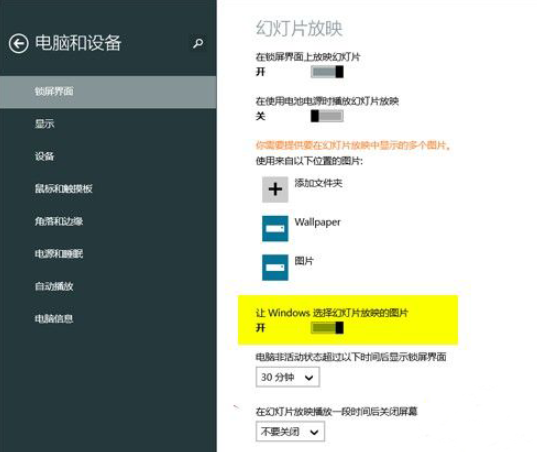Click the plus icon to add folder
537x452 pixels.
click(x=275, y=189)
